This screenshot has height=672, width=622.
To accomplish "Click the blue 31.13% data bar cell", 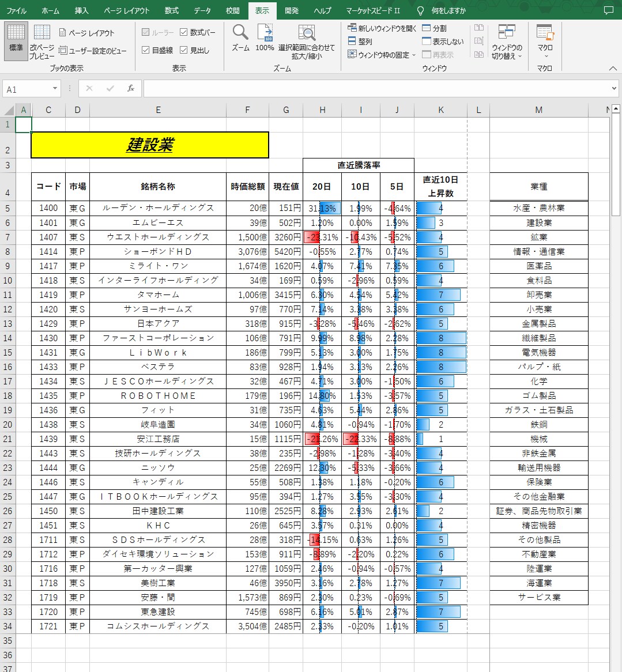I will pyautogui.click(x=322, y=208).
